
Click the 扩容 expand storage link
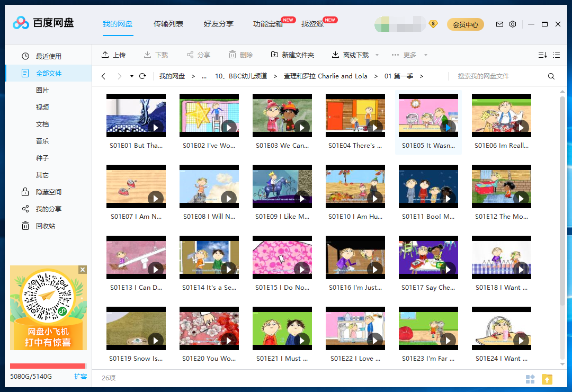(x=81, y=376)
